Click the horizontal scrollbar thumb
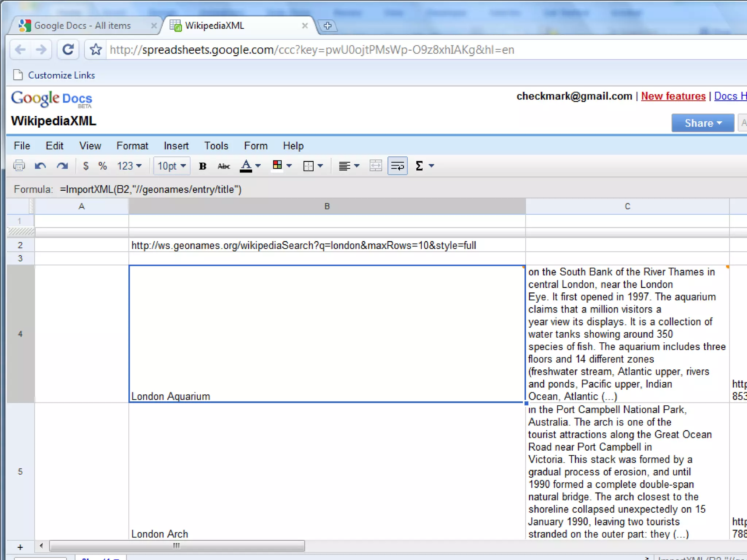The image size is (747, 560). [177, 546]
